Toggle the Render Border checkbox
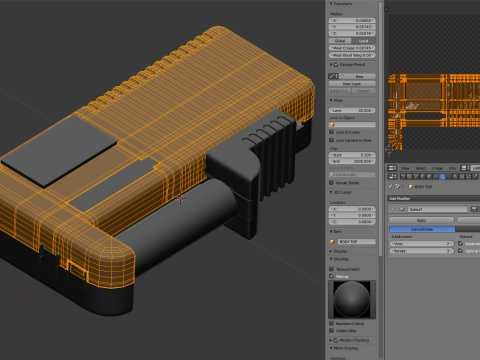This screenshot has height=360, width=480. [331, 183]
